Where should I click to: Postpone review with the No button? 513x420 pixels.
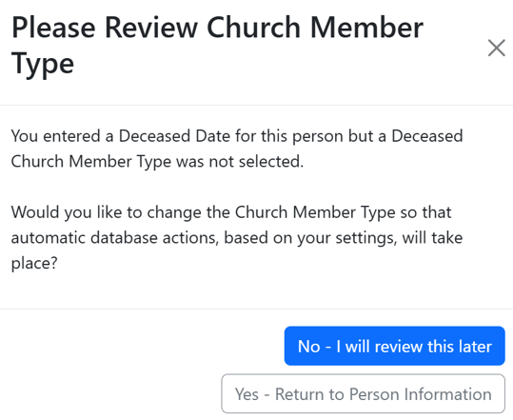(x=395, y=346)
